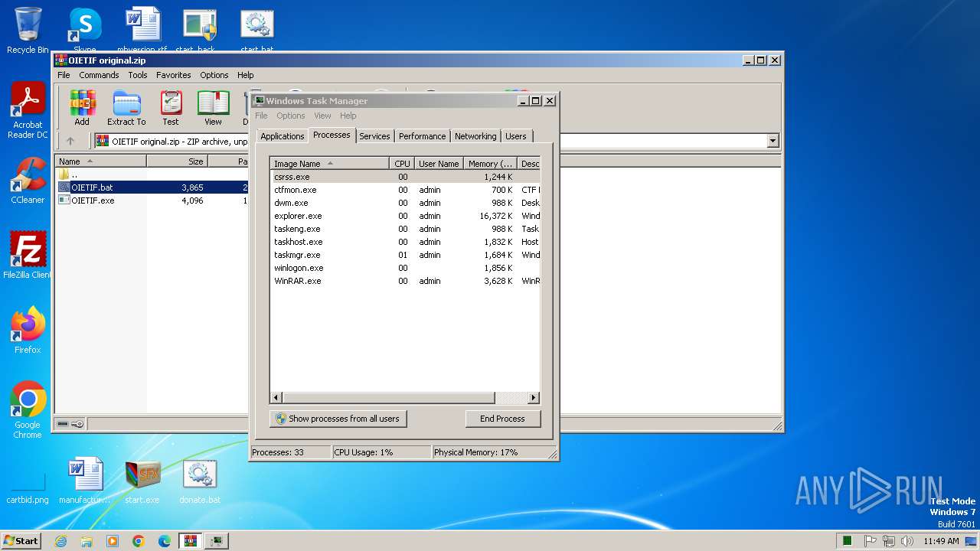Select the Acrobat Reader DC desktop icon

pos(28,111)
